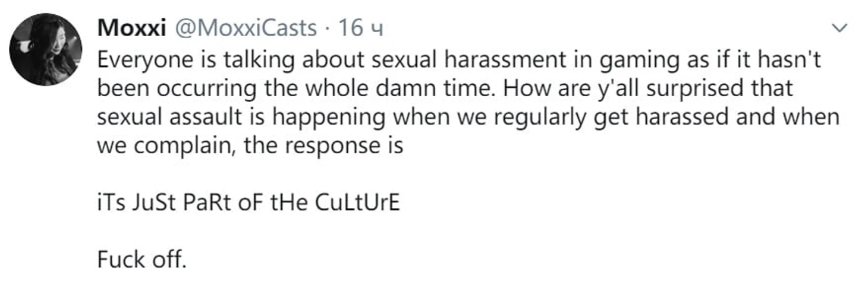The image size is (868, 285).
Task: Click the 'Fuck off.' line of the tweet
Action: pyautogui.click(x=141, y=260)
